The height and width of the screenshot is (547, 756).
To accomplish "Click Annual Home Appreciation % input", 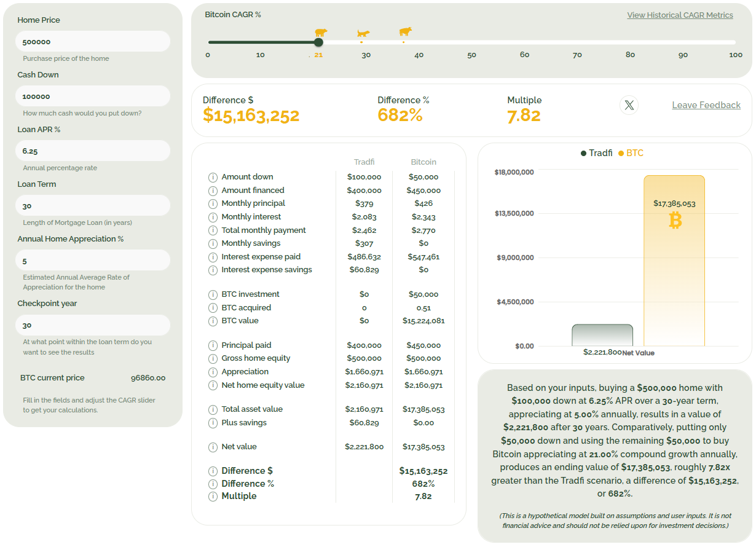I will tap(93, 261).
